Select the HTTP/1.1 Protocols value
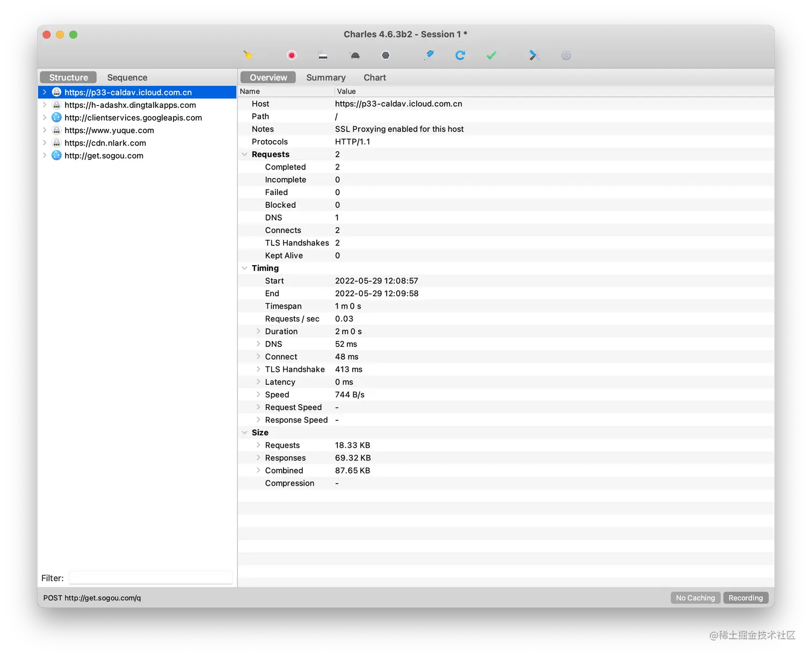 click(352, 142)
